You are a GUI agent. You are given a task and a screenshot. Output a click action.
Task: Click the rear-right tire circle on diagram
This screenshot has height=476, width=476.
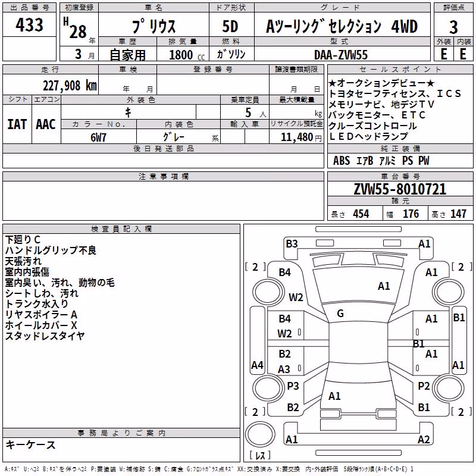coord(449,388)
